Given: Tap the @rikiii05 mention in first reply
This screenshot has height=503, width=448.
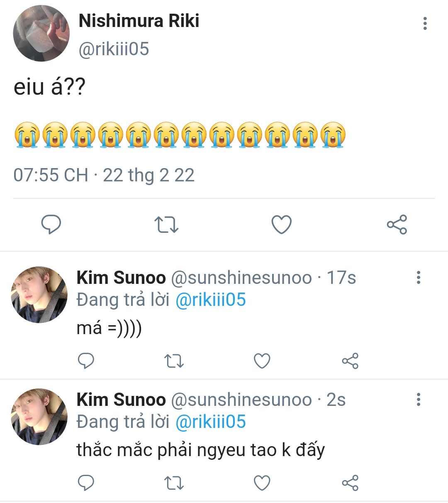Looking at the screenshot, I should (x=211, y=300).
